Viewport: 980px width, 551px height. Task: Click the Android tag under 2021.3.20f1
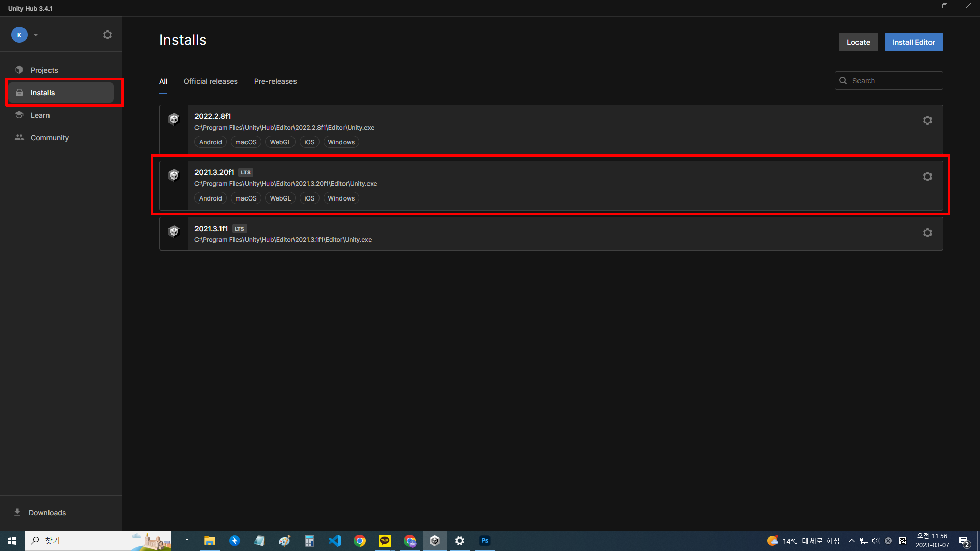(x=210, y=198)
